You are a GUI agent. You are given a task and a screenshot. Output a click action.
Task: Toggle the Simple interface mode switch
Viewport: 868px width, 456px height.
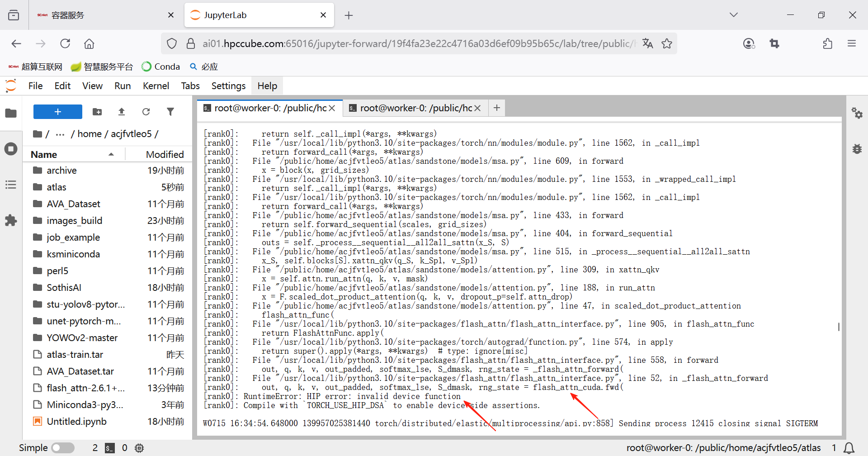pos(63,448)
